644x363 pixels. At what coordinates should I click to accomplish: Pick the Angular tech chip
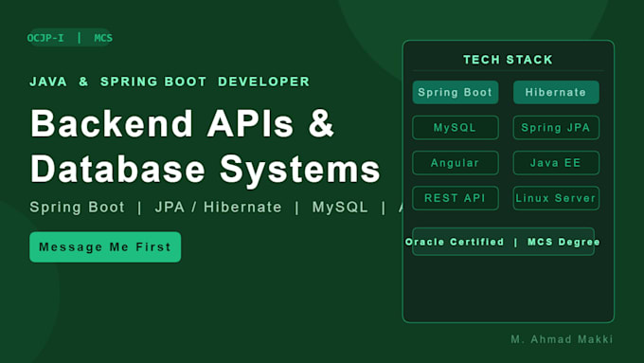tap(456, 163)
